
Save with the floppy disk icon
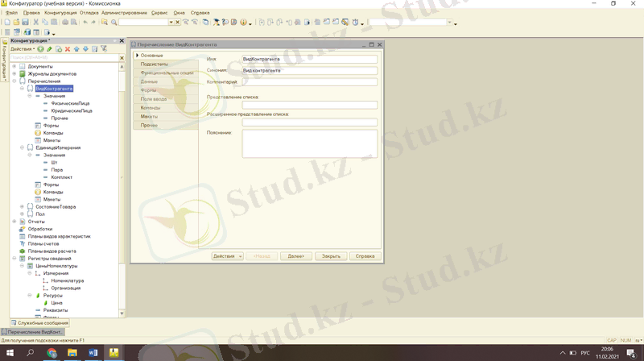[x=25, y=22]
